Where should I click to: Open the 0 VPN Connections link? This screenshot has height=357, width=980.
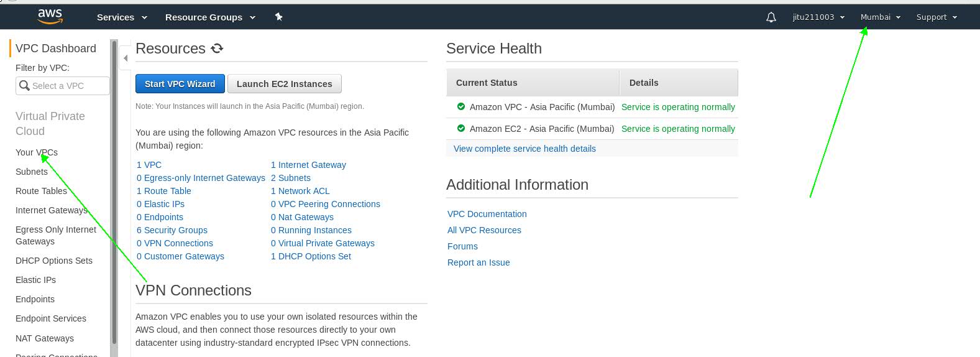[x=175, y=243]
